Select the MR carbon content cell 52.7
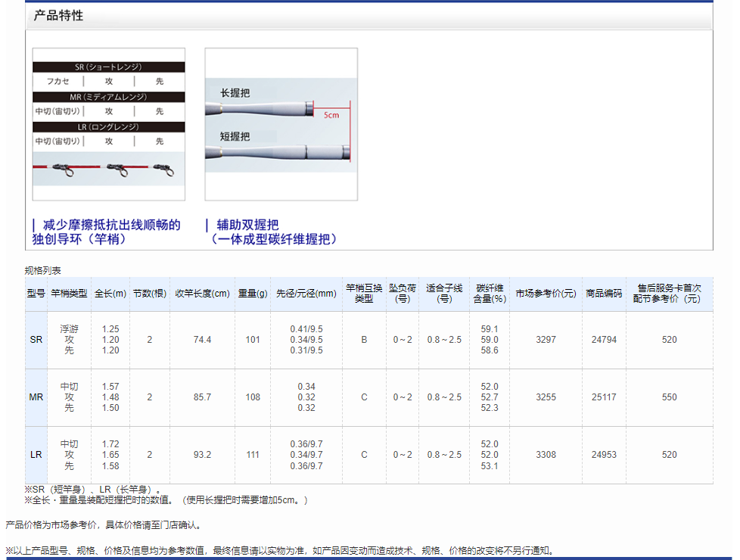The image size is (740, 560). (x=490, y=397)
